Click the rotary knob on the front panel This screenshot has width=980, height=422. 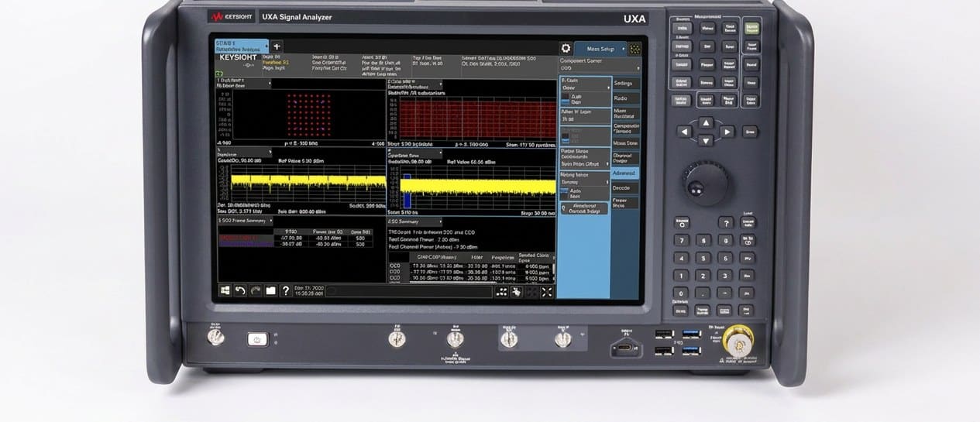coord(705,184)
